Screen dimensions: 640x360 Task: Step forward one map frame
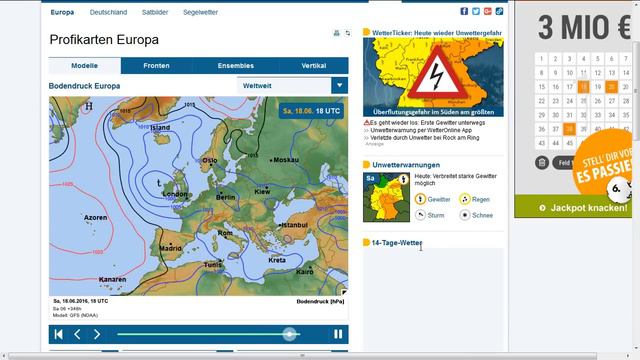pos(97,334)
